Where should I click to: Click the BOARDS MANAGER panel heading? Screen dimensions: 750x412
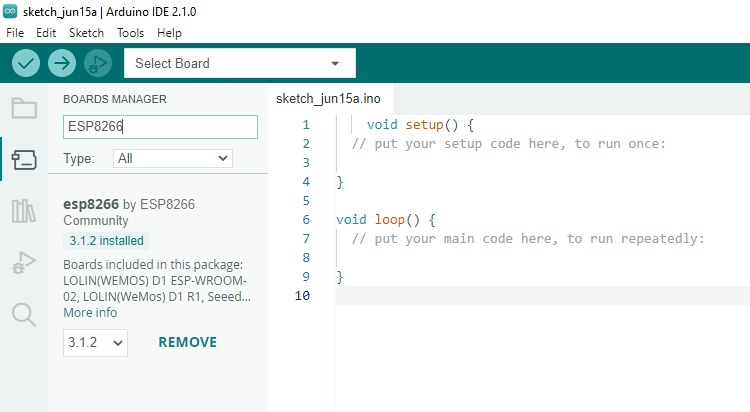[115, 99]
